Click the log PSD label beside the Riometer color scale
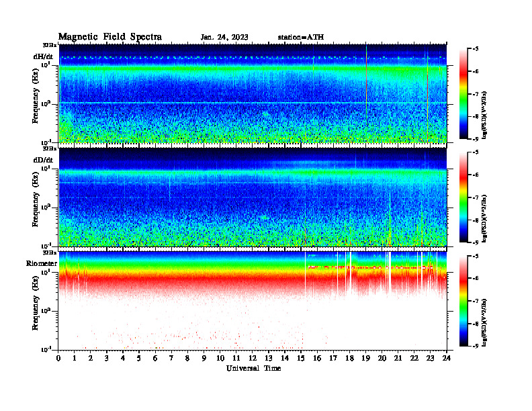Image resolution: width=532 pixels, height=411 pixels. 484,322
